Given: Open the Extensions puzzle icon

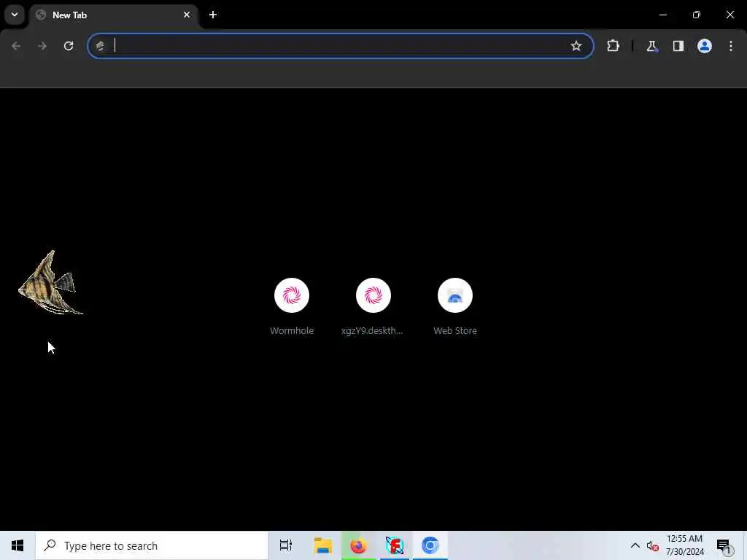Looking at the screenshot, I should click(x=613, y=46).
